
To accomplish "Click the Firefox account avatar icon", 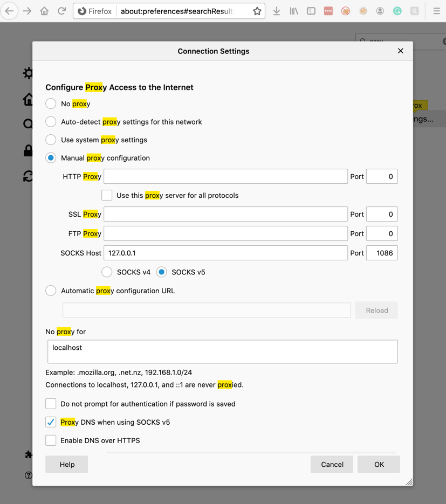I will click(x=380, y=11).
